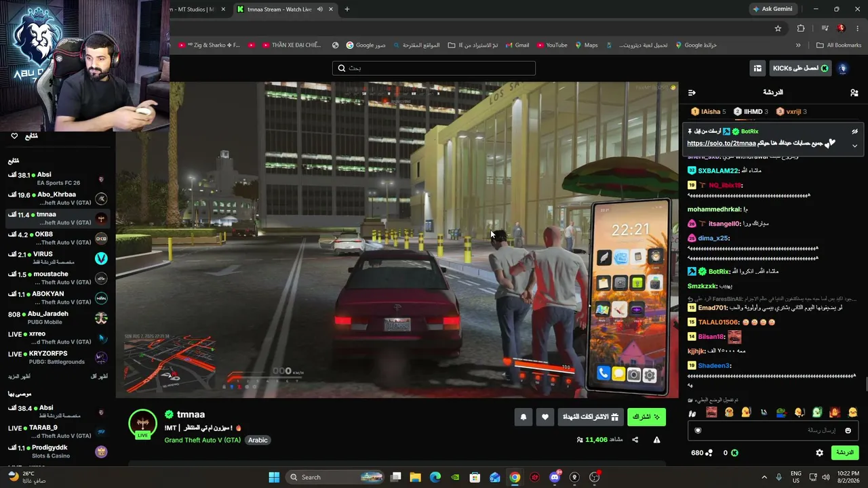The width and height of the screenshot is (868, 488).
Task: Open the Zig & Sharko bookmark
Action: coord(210,45)
